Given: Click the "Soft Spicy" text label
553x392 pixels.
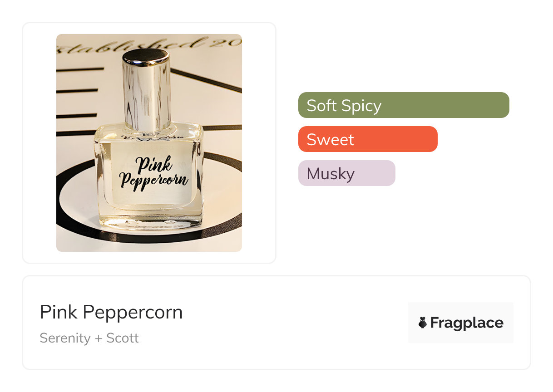Looking at the screenshot, I should 344,105.
